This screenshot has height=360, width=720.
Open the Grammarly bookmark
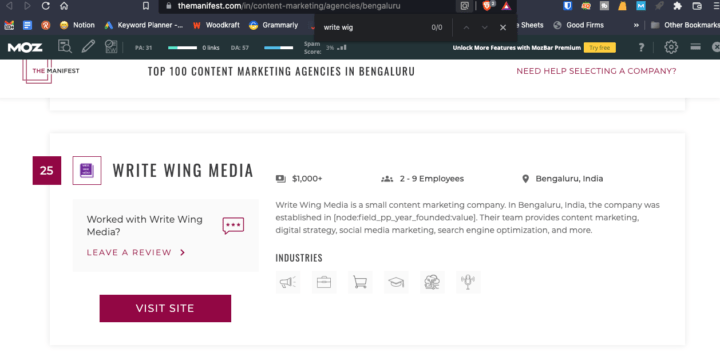pos(274,25)
